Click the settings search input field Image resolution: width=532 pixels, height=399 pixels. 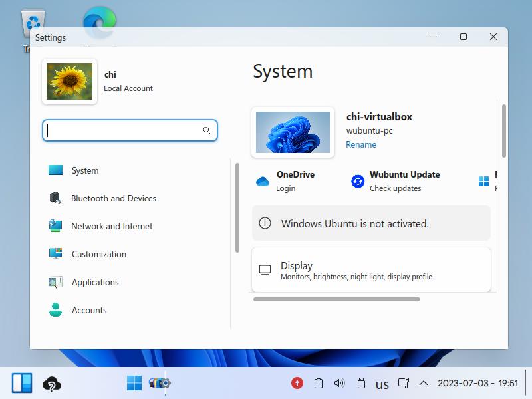coord(130,130)
